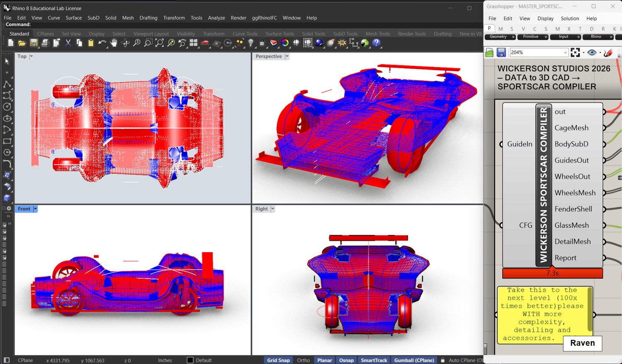This screenshot has height=364, width=622.
Task: Click the Print icon in the Standard toolbar
Action: pos(45,43)
